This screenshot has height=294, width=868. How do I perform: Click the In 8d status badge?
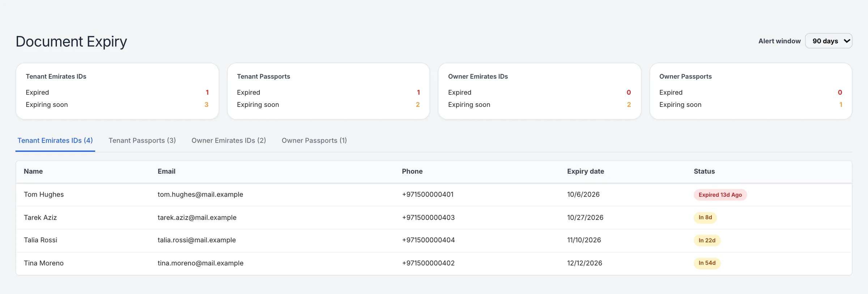pos(705,217)
